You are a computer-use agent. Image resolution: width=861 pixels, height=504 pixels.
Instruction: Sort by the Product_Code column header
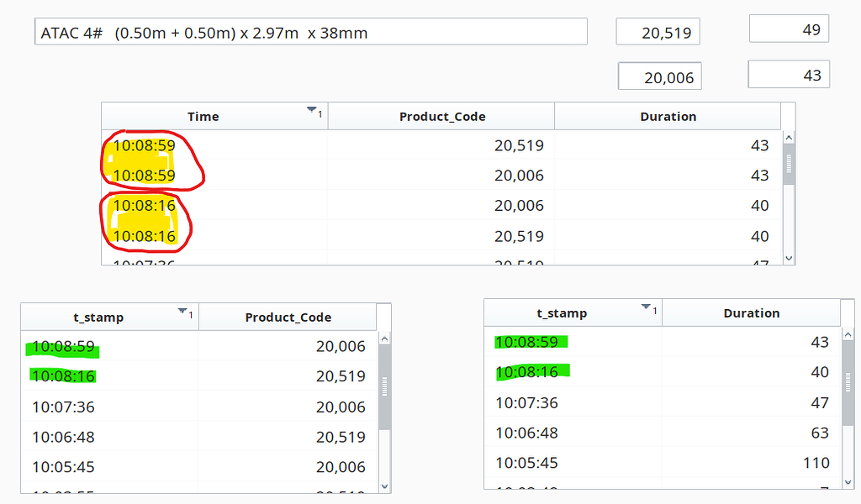(x=441, y=116)
